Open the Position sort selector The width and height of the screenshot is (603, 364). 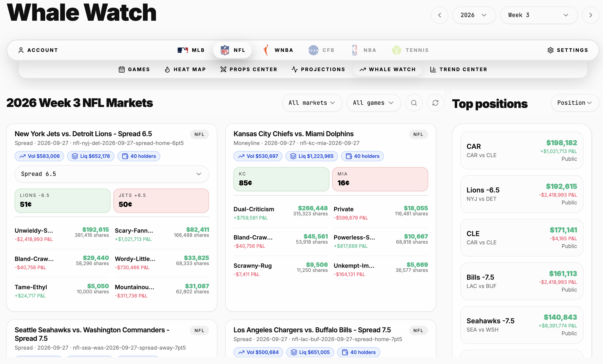575,103
